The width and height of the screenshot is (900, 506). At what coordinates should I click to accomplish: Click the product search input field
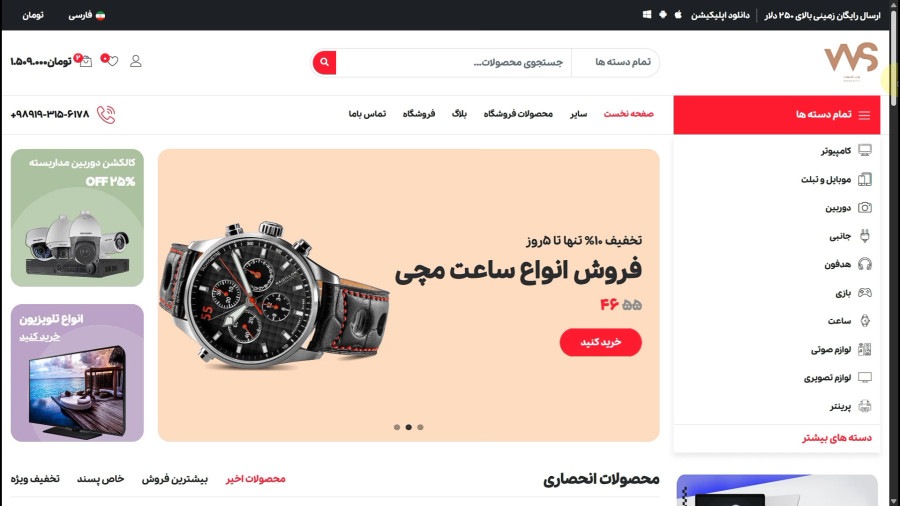point(453,62)
